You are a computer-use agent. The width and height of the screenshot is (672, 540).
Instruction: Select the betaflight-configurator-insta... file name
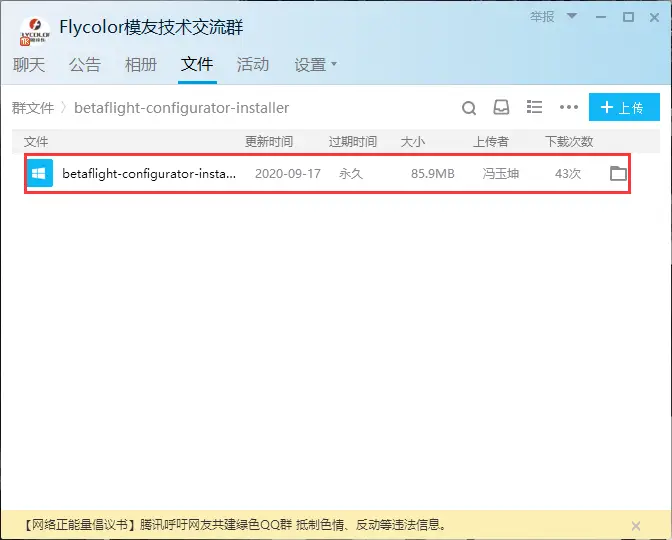click(149, 174)
